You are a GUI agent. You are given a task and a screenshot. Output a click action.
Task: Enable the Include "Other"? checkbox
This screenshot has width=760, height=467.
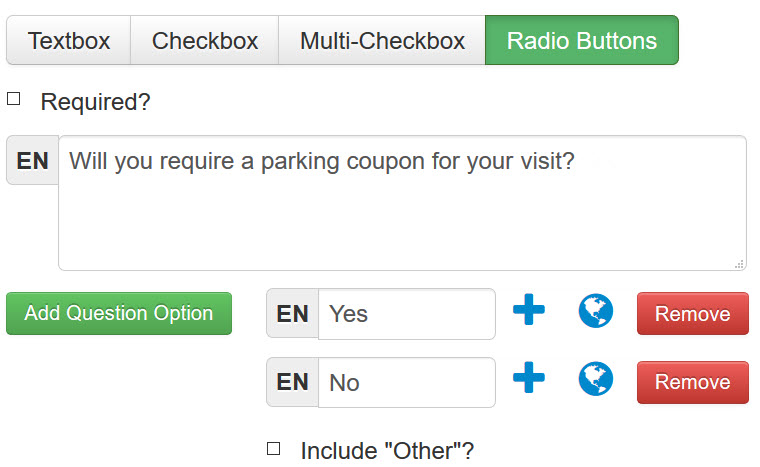click(273, 449)
